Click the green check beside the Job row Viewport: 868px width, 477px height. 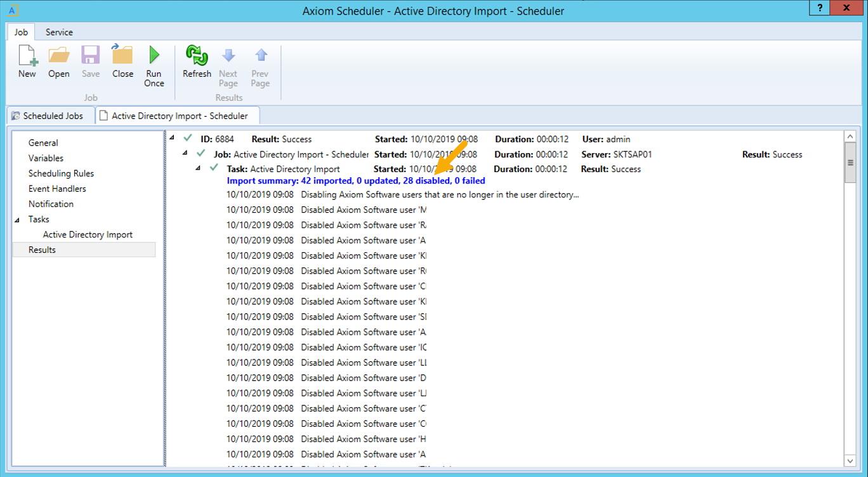[x=201, y=153]
